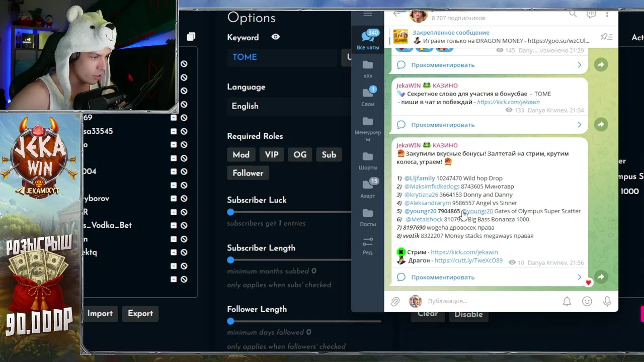Open kick.com/jekawin link in Секретное слово post
This screenshot has width=644, height=362.
click(508, 102)
